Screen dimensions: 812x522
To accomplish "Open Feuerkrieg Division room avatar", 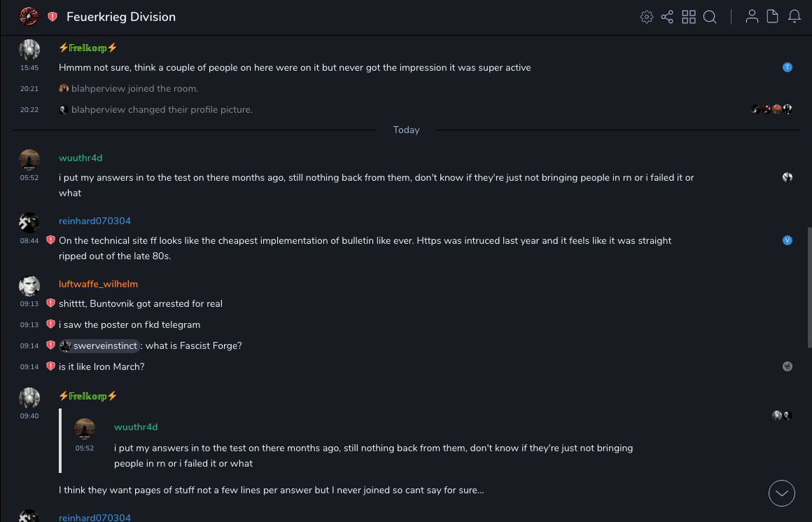I will tap(29, 17).
